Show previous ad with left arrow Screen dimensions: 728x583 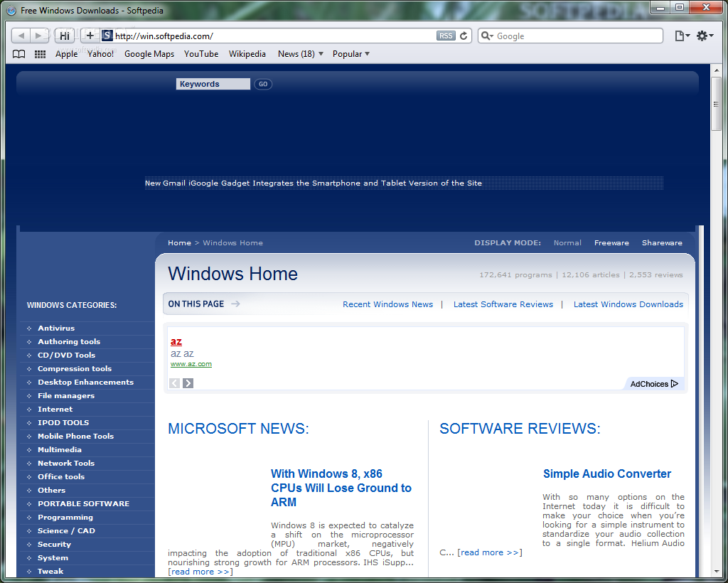pos(174,383)
